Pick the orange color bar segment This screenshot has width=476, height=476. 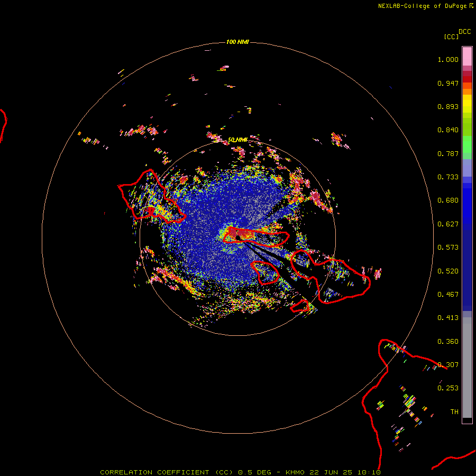click(x=467, y=91)
